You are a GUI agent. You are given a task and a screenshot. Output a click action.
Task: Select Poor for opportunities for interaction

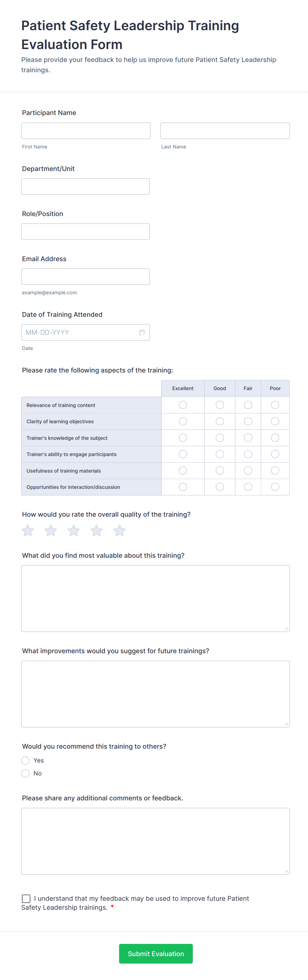[275, 487]
